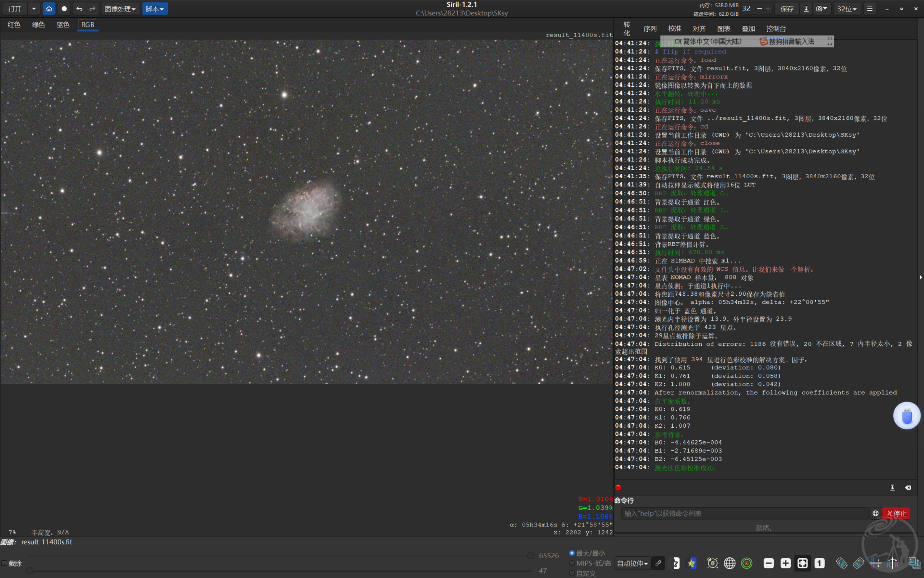Click the livestacking record dot icon
This screenshot has width=924, height=578.
[x=64, y=9]
